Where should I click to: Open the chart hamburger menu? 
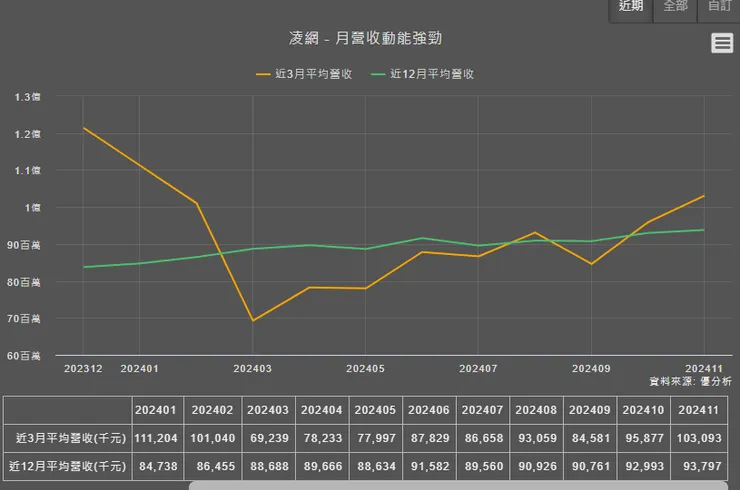(722, 43)
